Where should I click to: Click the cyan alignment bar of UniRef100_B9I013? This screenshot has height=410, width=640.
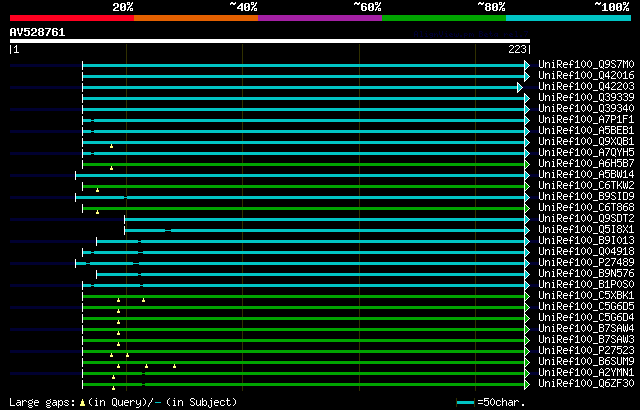[311, 242]
